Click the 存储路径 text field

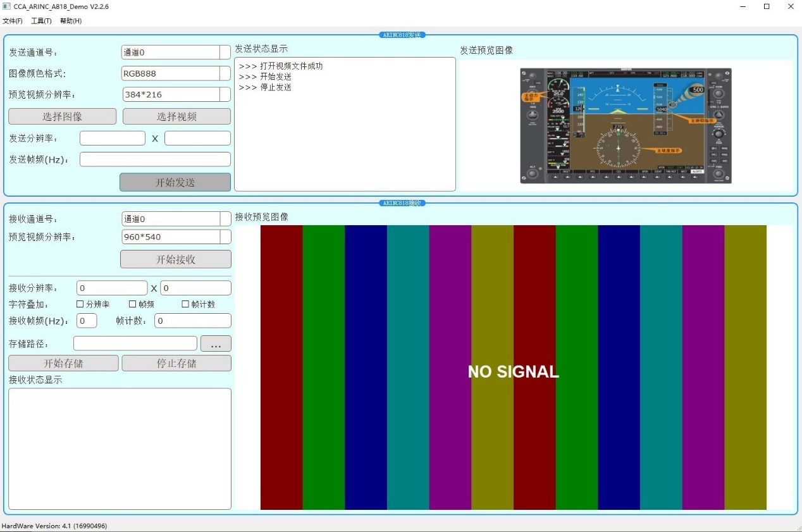pos(135,343)
